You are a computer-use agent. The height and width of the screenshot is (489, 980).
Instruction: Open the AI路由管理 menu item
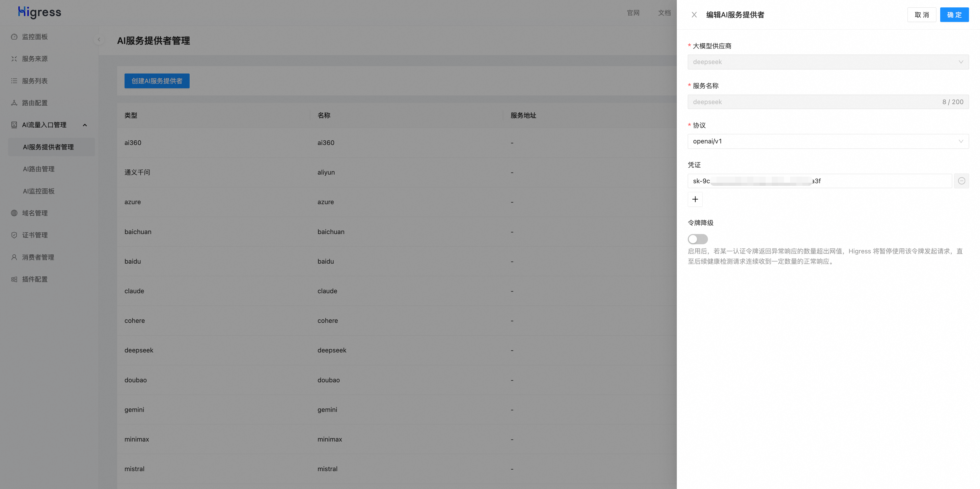[x=39, y=169]
